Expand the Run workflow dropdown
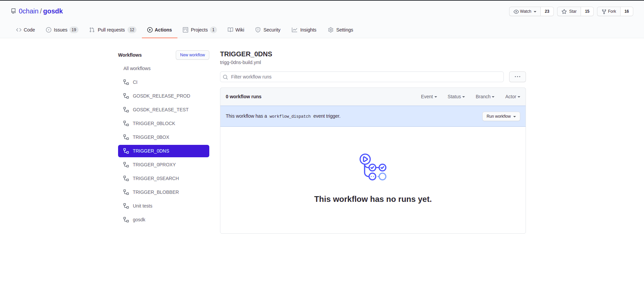 501,116
